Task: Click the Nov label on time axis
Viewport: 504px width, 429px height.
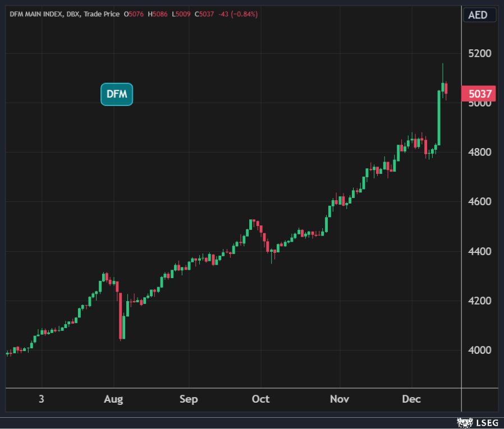Action: point(340,399)
